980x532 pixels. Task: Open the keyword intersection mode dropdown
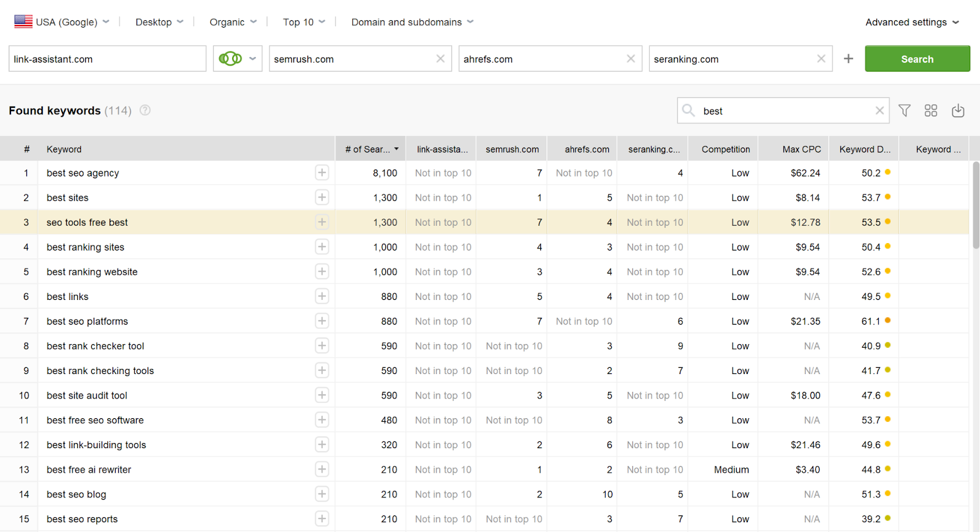[x=238, y=59]
